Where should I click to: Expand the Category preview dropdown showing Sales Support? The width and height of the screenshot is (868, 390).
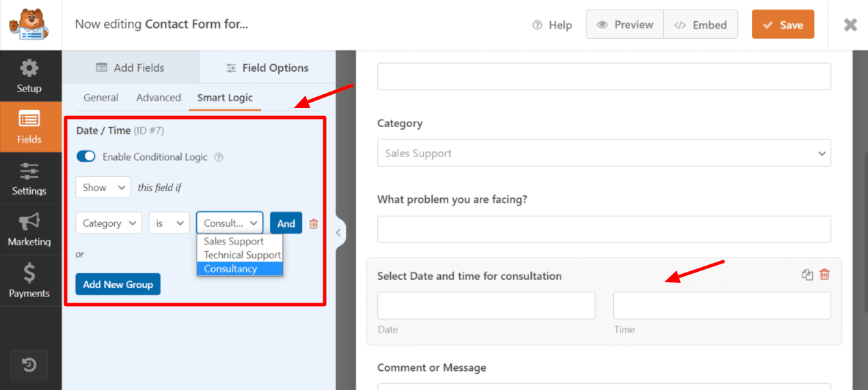(x=603, y=153)
